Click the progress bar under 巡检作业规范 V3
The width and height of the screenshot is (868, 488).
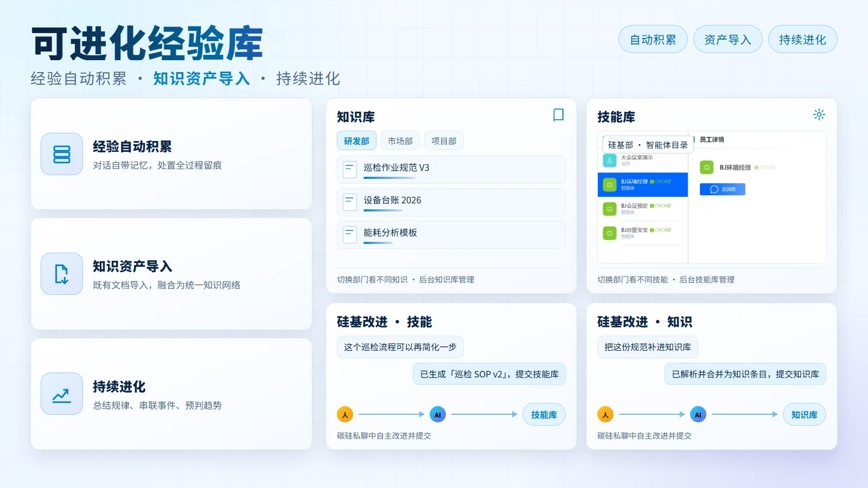point(390,178)
